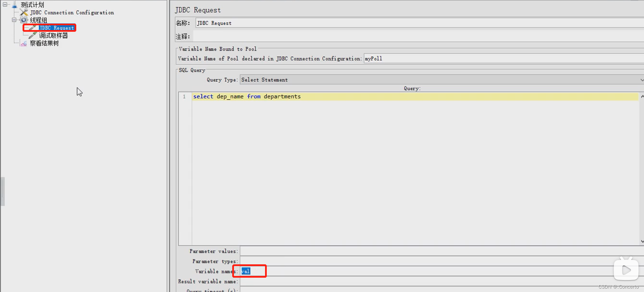Viewport: 644px width, 292px height.
Task: Click the pool variable name field myPoll
Action: click(x=504, y=58)
